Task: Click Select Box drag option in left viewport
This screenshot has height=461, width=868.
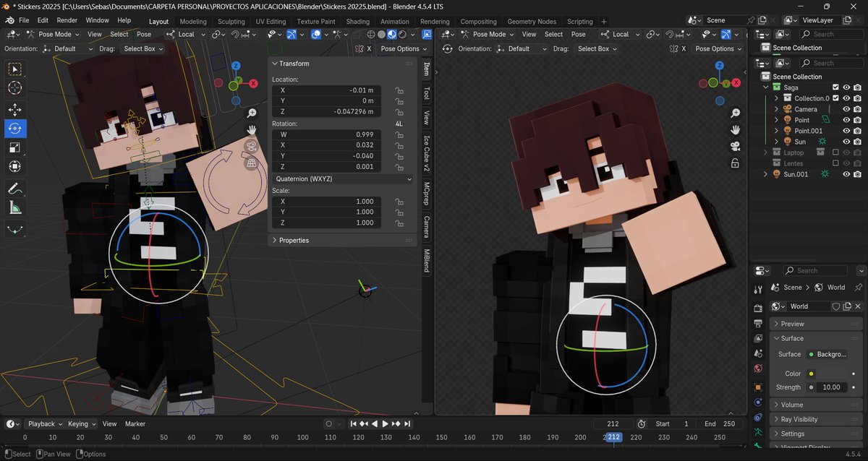Action: tap(142, 48)
